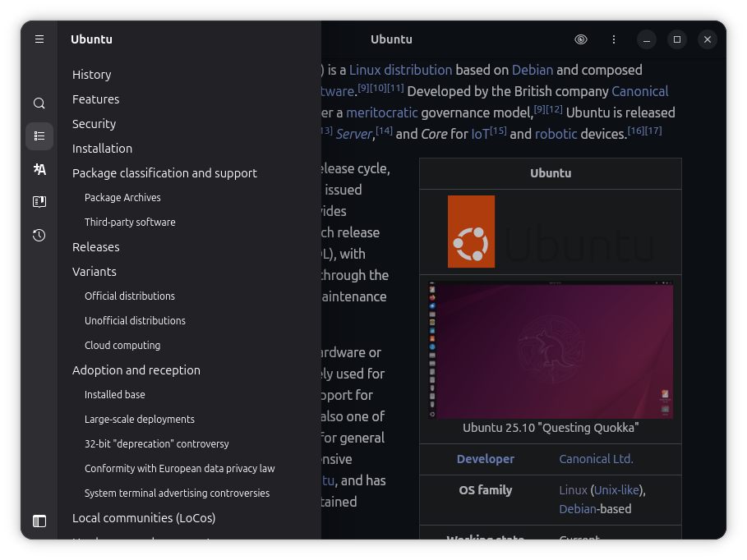Select Package Archives subsection

click(122, 198)
